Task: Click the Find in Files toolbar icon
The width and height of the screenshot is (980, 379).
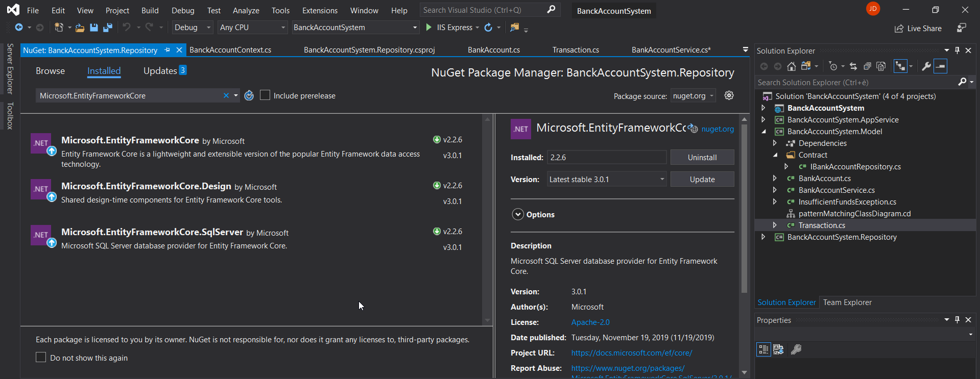Action: (514, 28)
